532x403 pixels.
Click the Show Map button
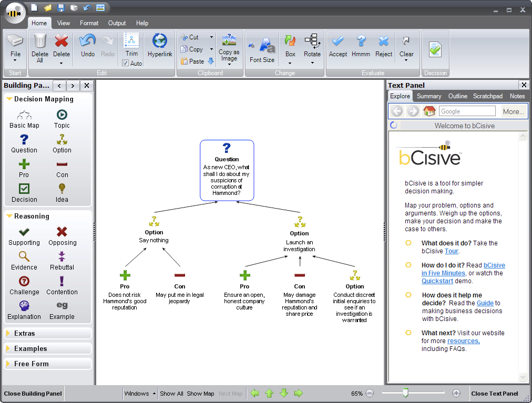click(200, 394)
